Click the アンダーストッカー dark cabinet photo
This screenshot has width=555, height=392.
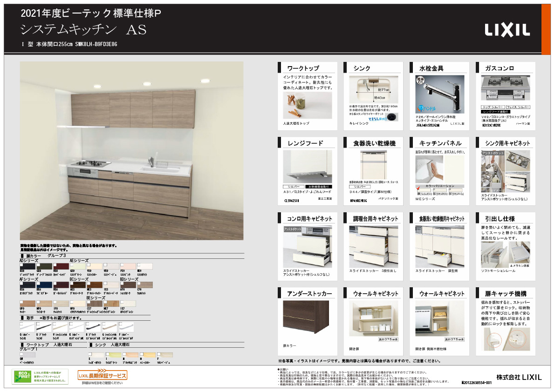306,317
